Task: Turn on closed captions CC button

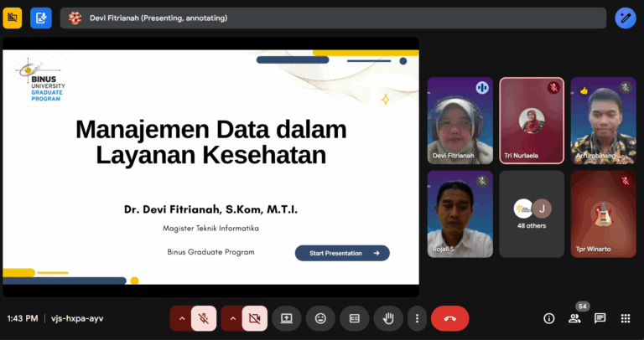Action: [x=354, y=318]
